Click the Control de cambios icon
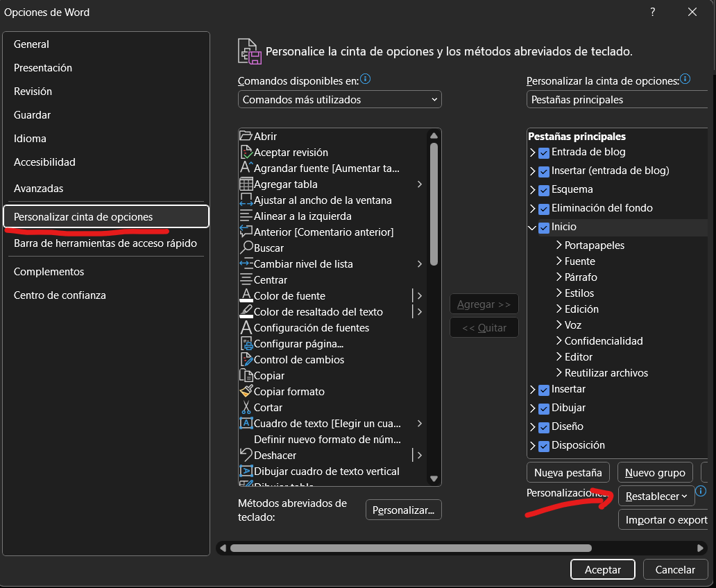 click(x=246, y=359)
